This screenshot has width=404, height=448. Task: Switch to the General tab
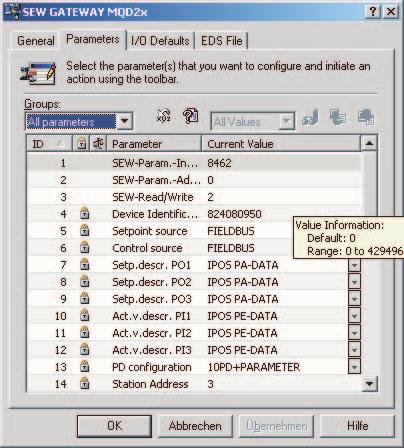(36, 41)
